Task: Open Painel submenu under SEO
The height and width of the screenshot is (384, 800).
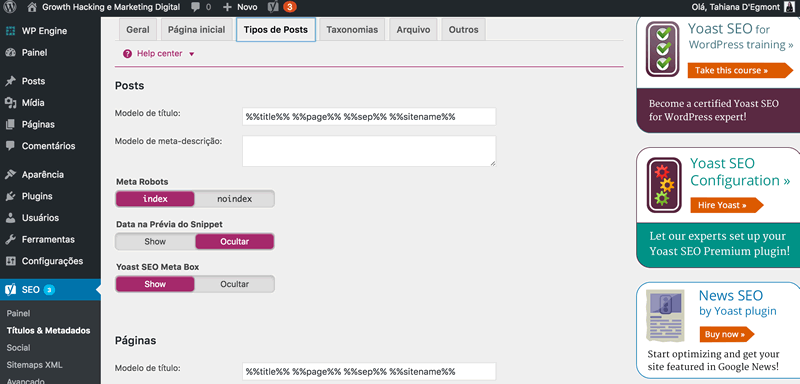Action: (x=18, y=314)
